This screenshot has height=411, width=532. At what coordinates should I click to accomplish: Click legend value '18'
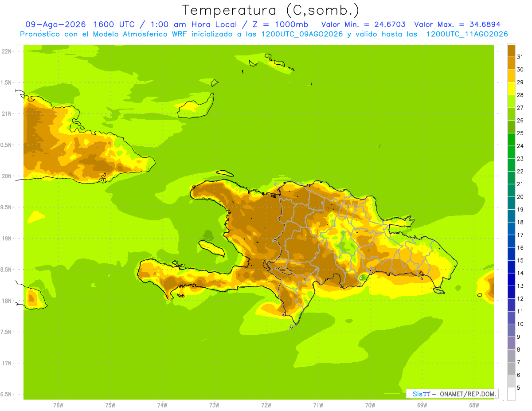pyautogui.click(x=520, y=222)
